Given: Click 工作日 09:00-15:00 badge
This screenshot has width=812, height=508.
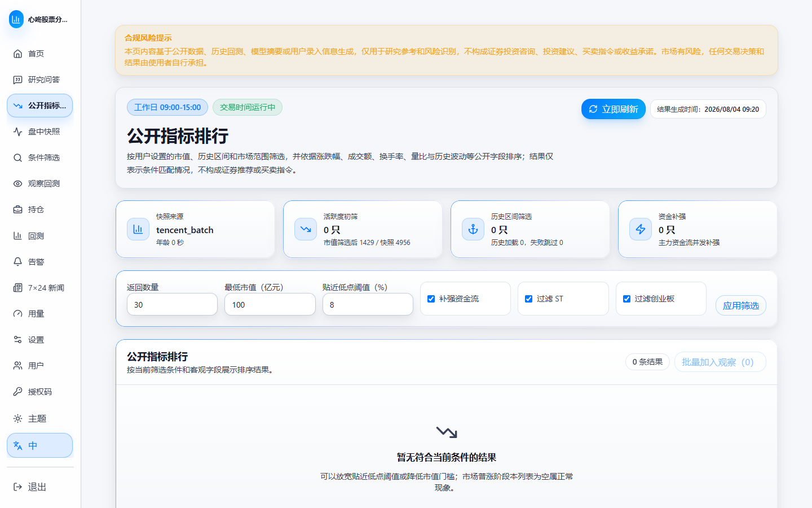Looking at the screenshot, I should pyautogui.click(x=167, y=107).
